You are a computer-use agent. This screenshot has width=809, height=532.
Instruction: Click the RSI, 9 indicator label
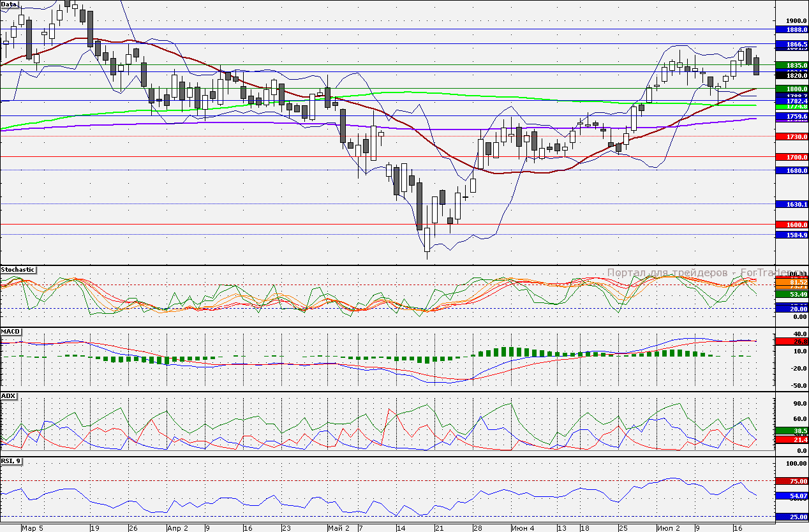point(11,461)
